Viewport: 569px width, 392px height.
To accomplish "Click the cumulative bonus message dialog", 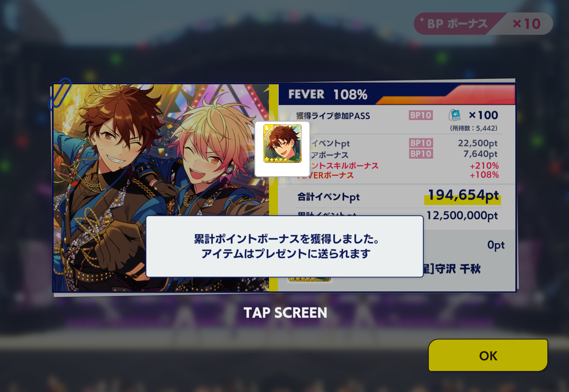I will [x=285, y=246].
